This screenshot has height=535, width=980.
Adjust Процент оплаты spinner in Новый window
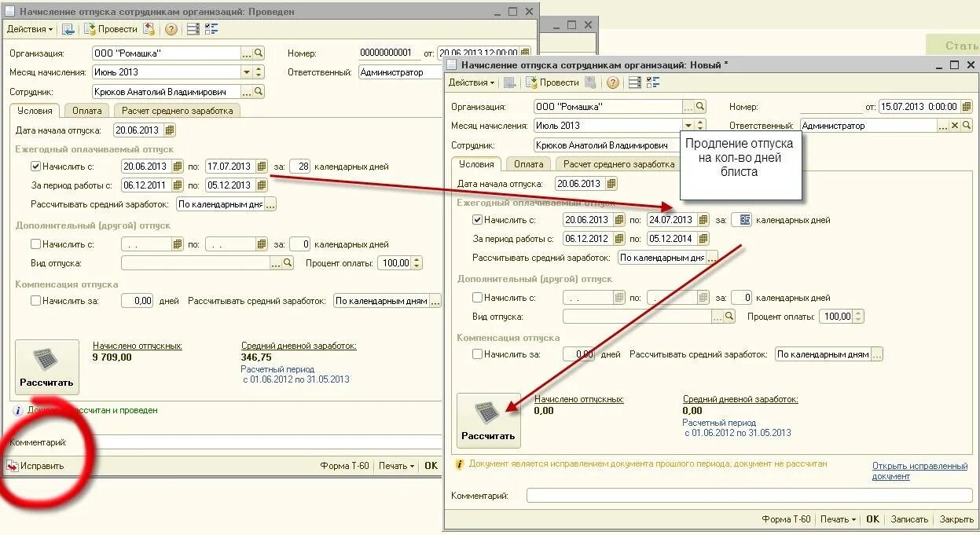click(859, 317)
